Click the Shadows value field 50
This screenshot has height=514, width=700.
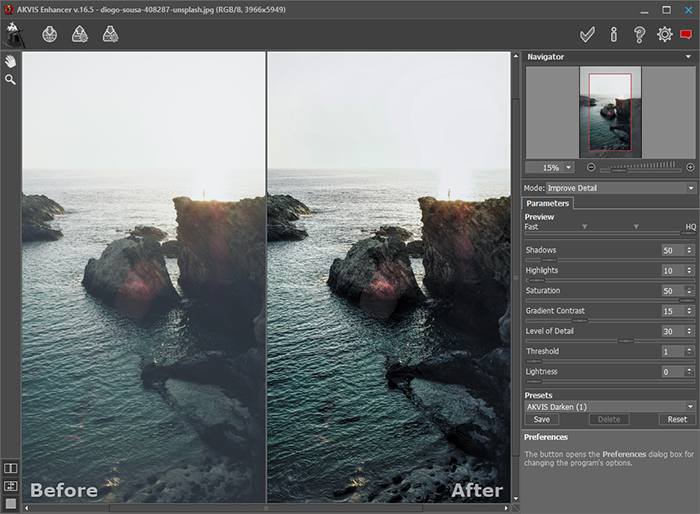click(x=672, y=250)
